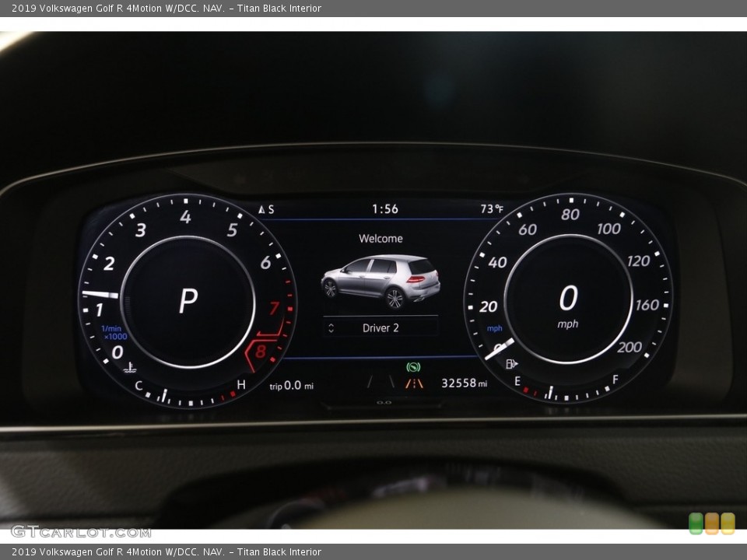Tap the red 7 on the tachometer
747x560 pixels.
275,308
